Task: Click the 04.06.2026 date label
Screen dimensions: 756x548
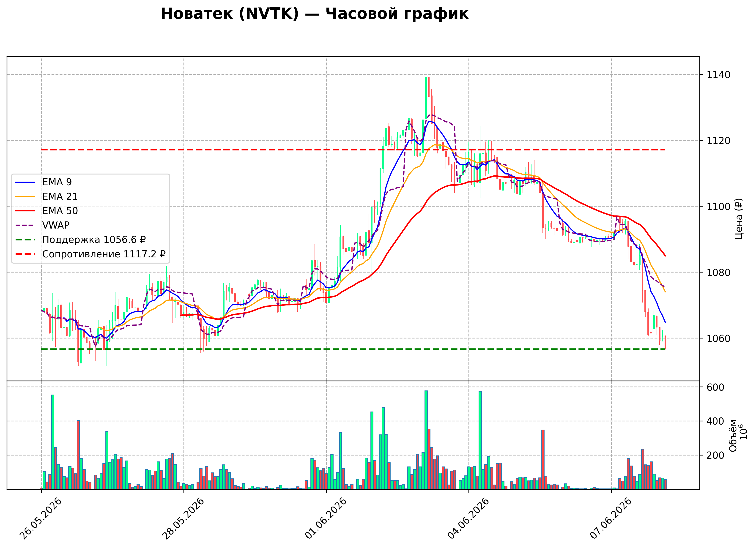Action: [x=468, y=519]
